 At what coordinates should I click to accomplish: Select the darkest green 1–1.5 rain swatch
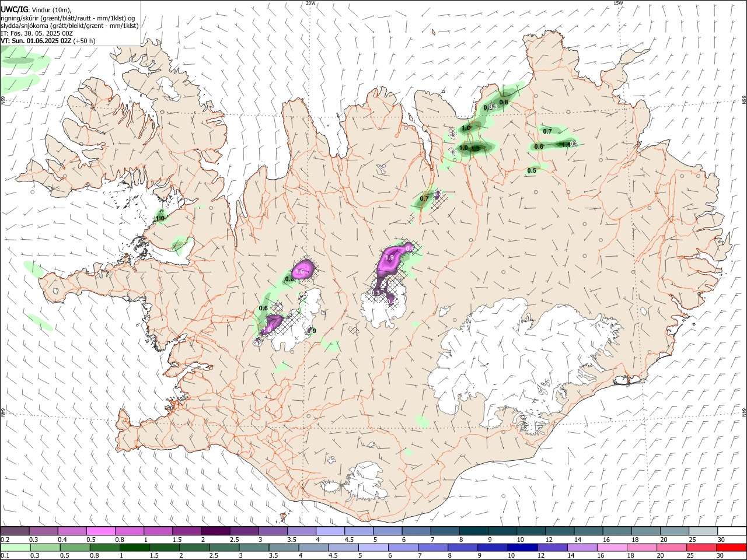pyautogui.click(x=135, y=547)
